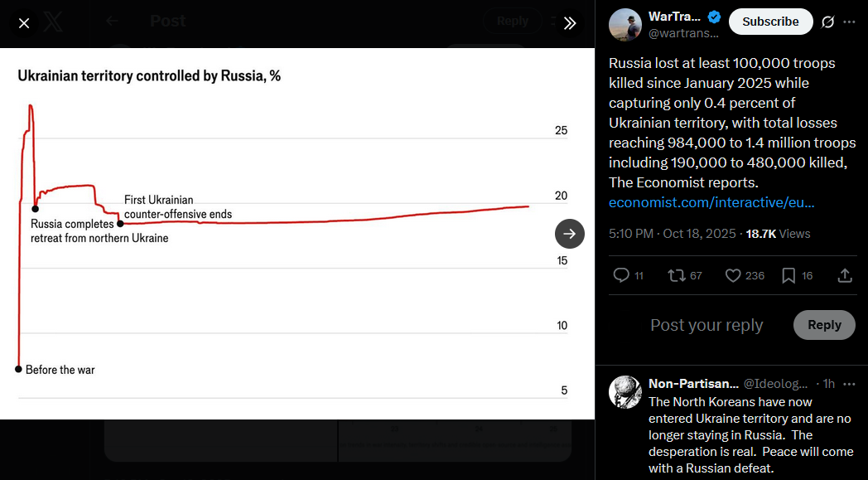Image resolution: width=868 pixels, height=480 pixels.
Task: Click the 1h timestamp on the reply
Action: [x=829, y=384]
